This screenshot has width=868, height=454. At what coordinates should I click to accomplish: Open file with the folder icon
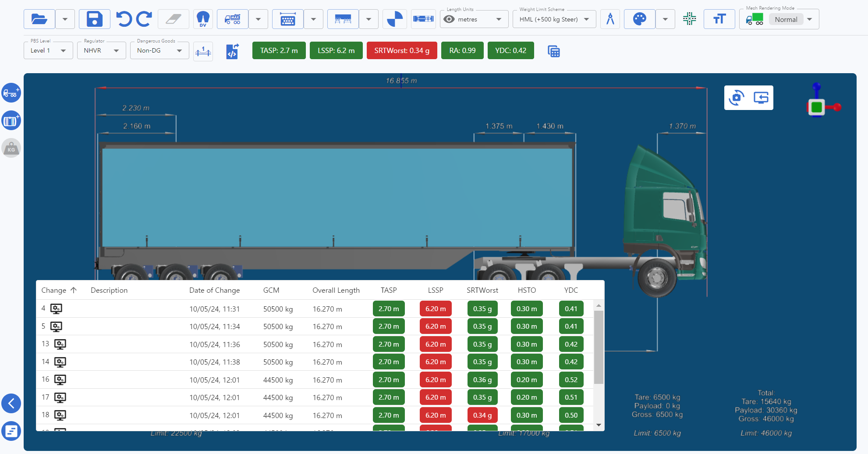pyautogui.click(x=39, y=19)
